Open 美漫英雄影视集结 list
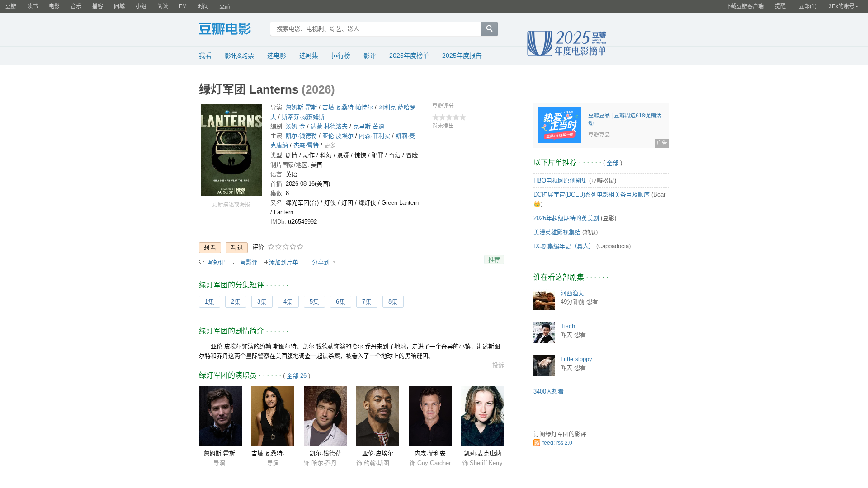The image size is (868, 488). (x=557, y=232)
